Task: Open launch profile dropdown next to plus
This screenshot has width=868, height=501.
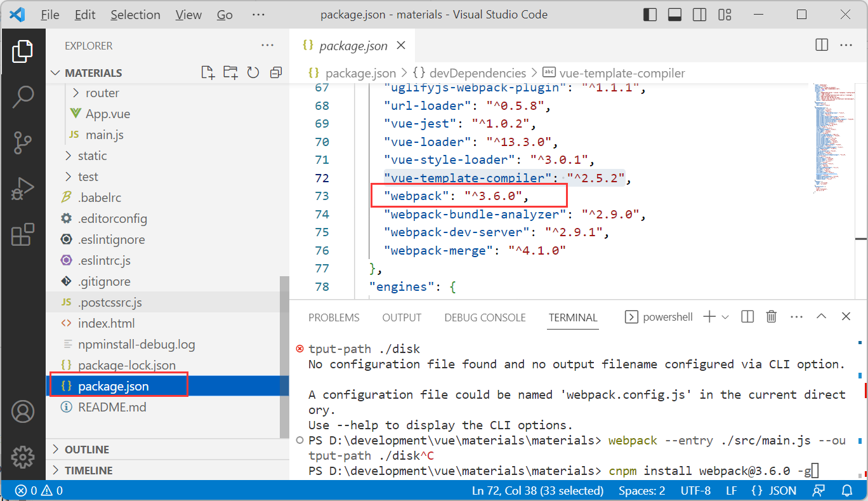Action: tap(726, 317)
